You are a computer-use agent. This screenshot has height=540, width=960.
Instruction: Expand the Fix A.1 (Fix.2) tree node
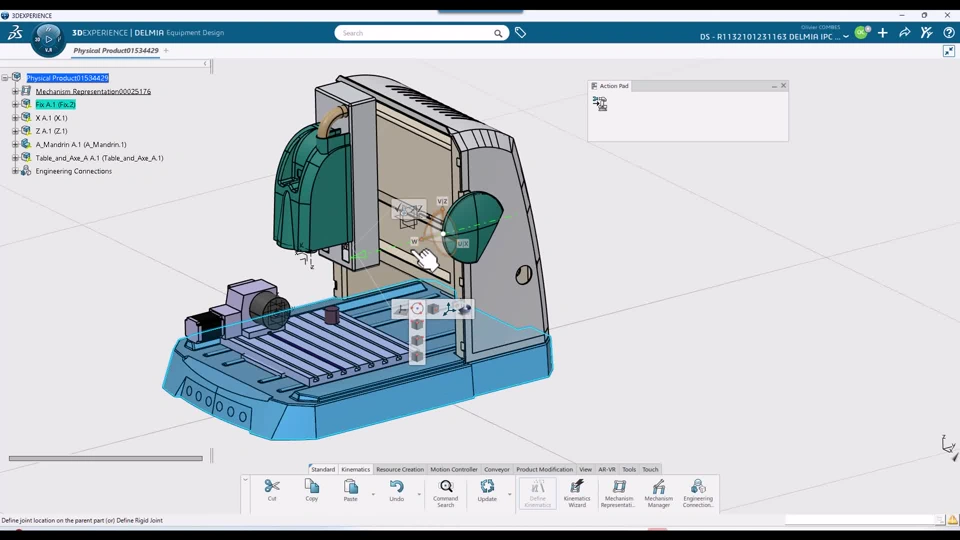click(15, 104)
